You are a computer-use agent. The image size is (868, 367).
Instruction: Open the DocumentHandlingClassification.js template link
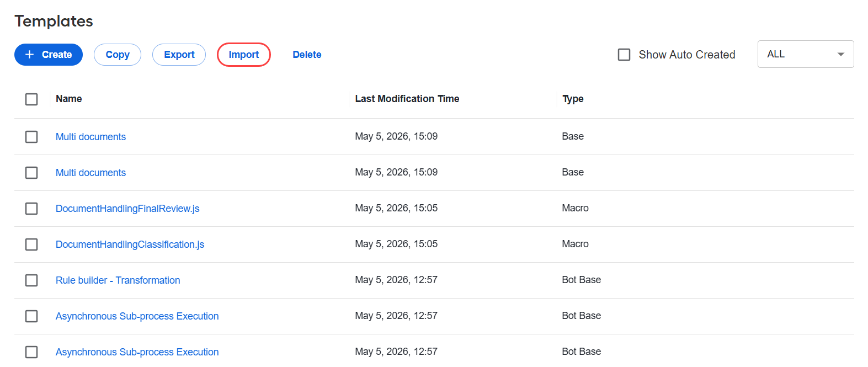(x=130, y=244)
